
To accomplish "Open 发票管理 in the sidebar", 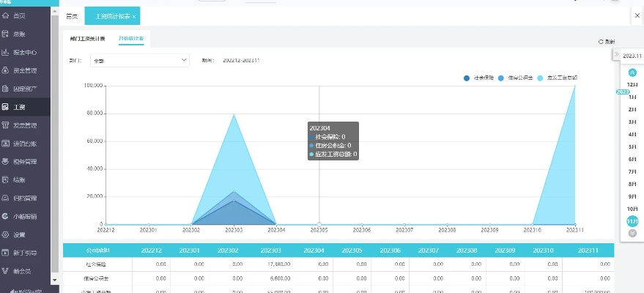I will 25,125.
